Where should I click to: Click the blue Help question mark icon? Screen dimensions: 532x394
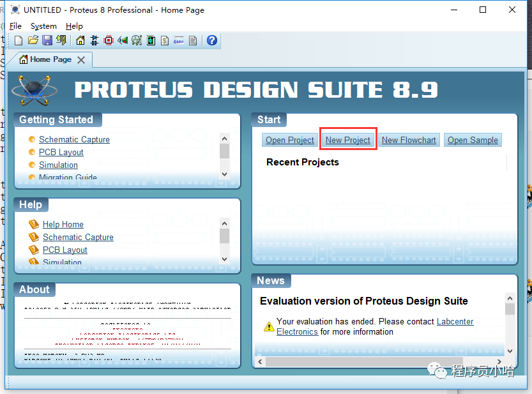212,41
